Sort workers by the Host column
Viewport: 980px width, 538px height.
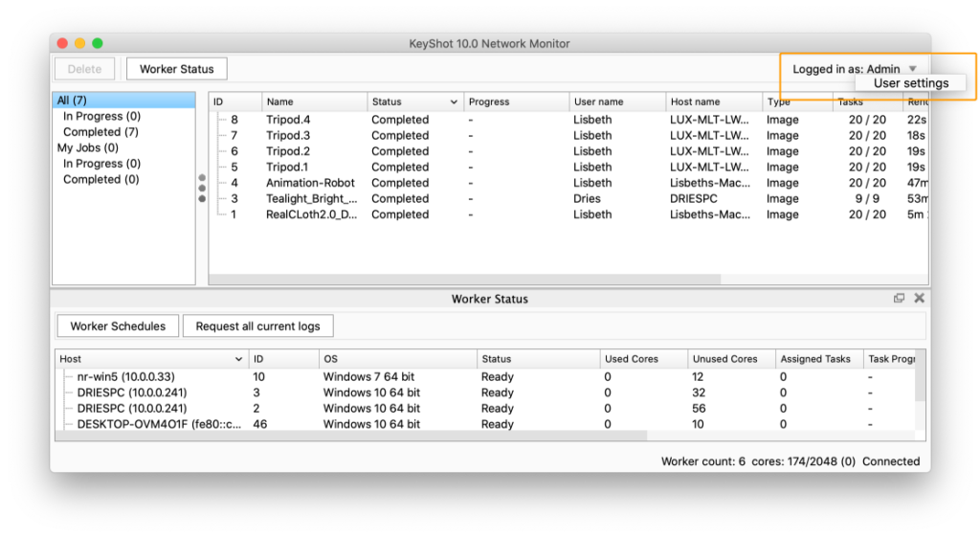151,359
